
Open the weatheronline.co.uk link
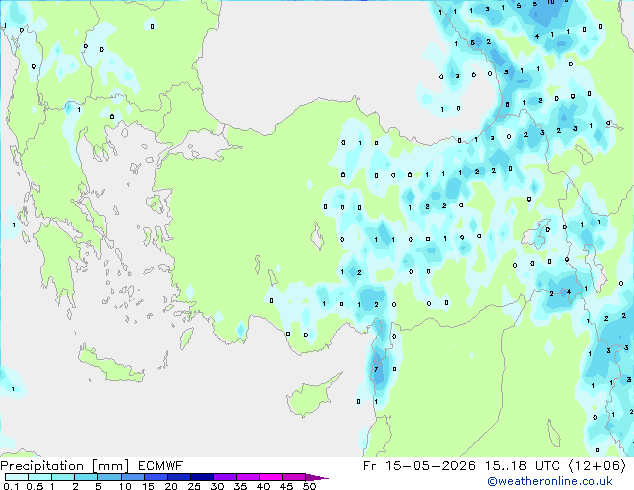[550, 481]
